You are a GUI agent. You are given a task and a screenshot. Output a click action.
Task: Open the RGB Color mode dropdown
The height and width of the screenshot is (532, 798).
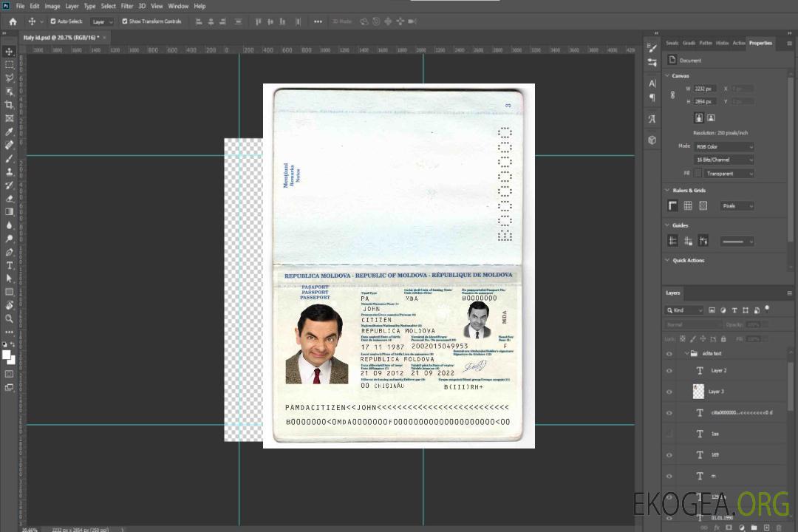point(723,146)
